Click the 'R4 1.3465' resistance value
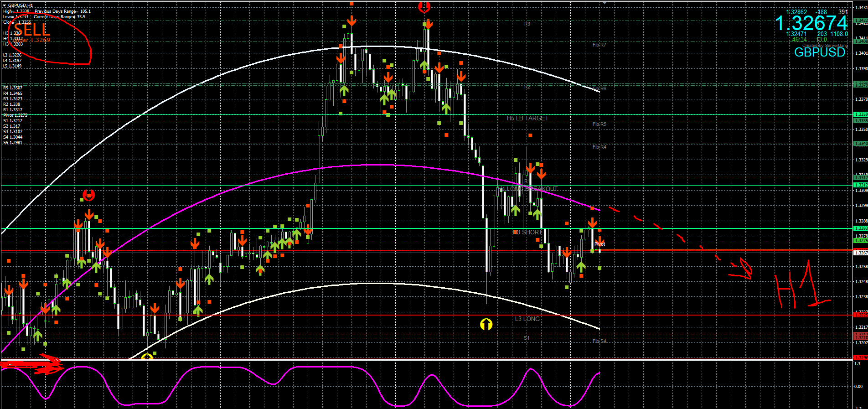Image resolution: width=868 pixels, height=409 pixels. (13, 93)
